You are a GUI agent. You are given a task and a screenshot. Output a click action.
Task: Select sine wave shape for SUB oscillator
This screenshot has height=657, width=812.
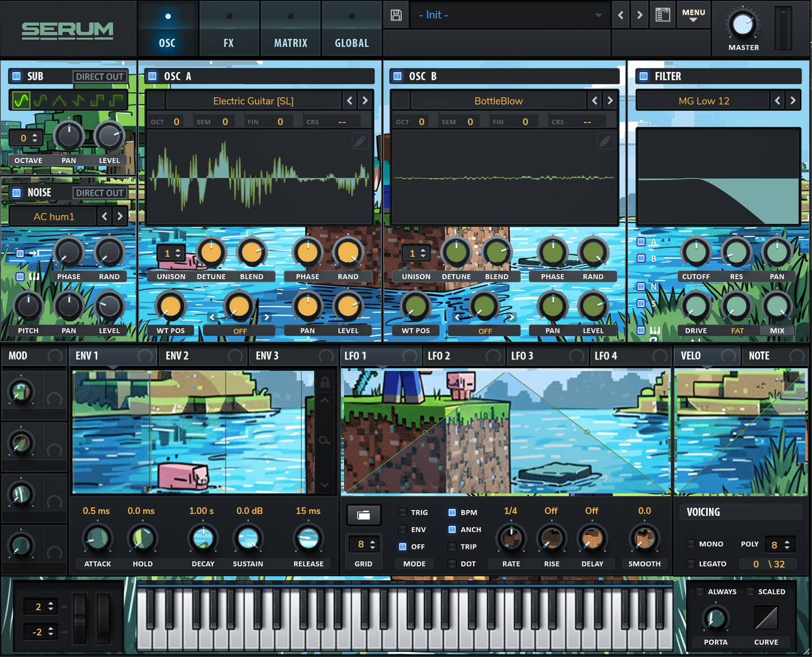point(21,101)
